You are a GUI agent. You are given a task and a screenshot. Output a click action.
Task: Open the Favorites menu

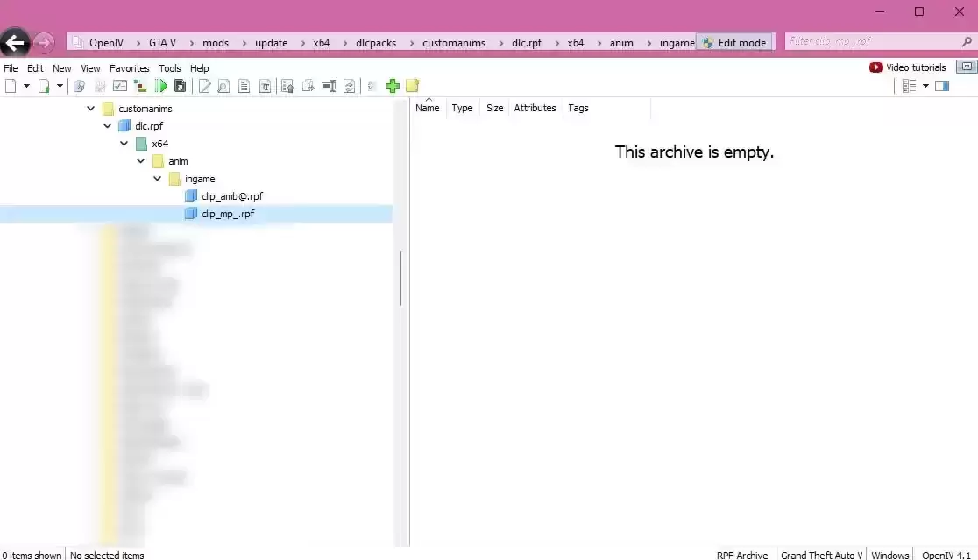click(129, 68)
